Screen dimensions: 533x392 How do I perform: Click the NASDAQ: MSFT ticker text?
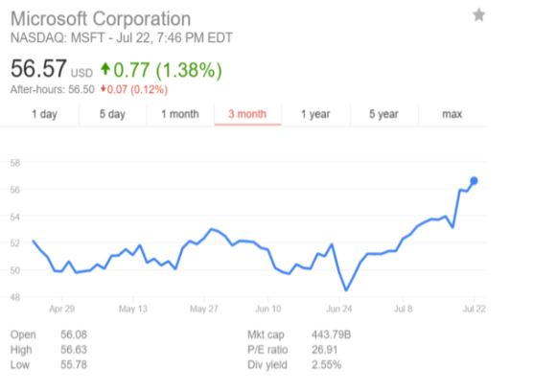tap(58, 37)
